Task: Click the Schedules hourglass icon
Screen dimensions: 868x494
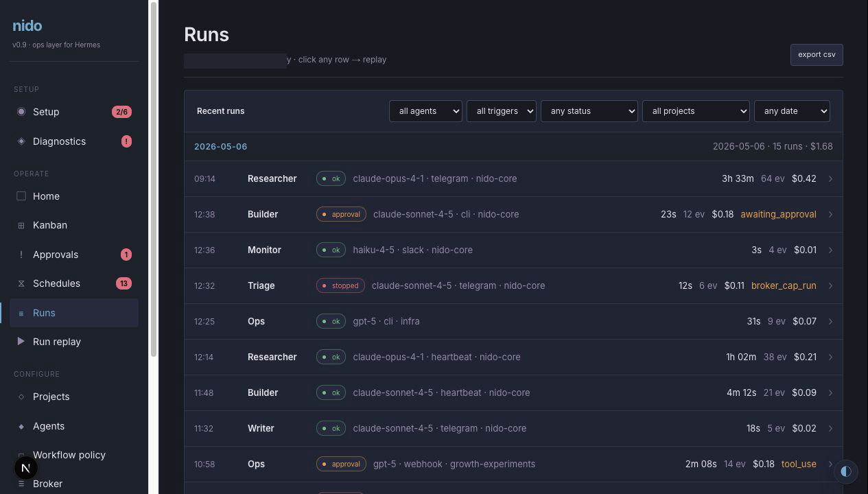Action: click(x=21, y=283)
